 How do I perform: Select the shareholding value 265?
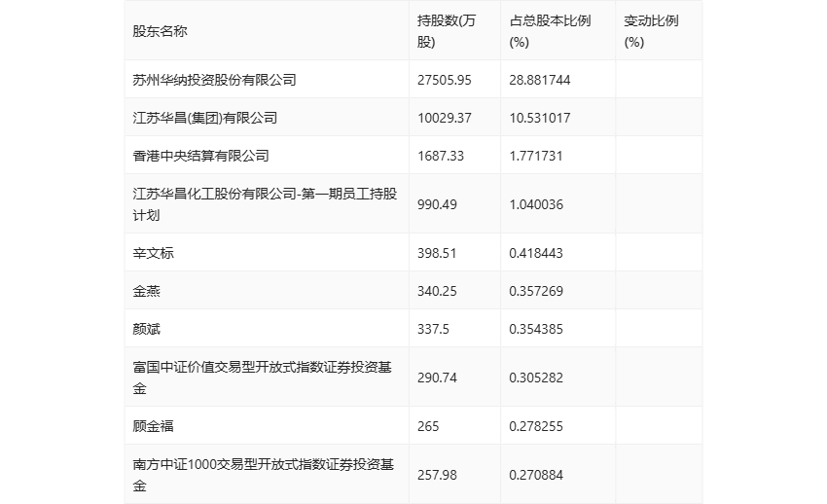point(428,426)
